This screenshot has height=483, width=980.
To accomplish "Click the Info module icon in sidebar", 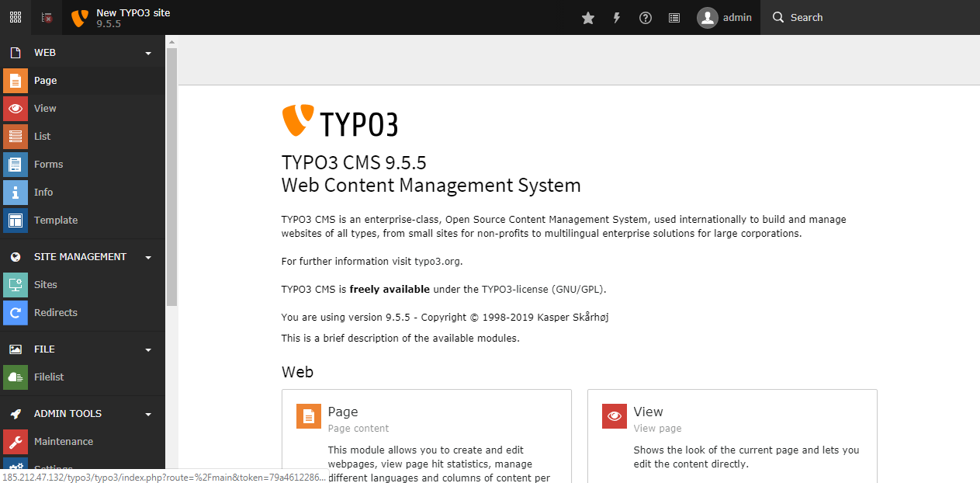I will pos(16,193).
